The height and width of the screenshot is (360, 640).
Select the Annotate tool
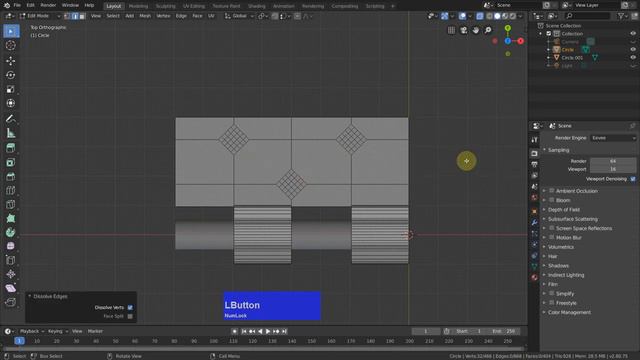coord(11,119)
